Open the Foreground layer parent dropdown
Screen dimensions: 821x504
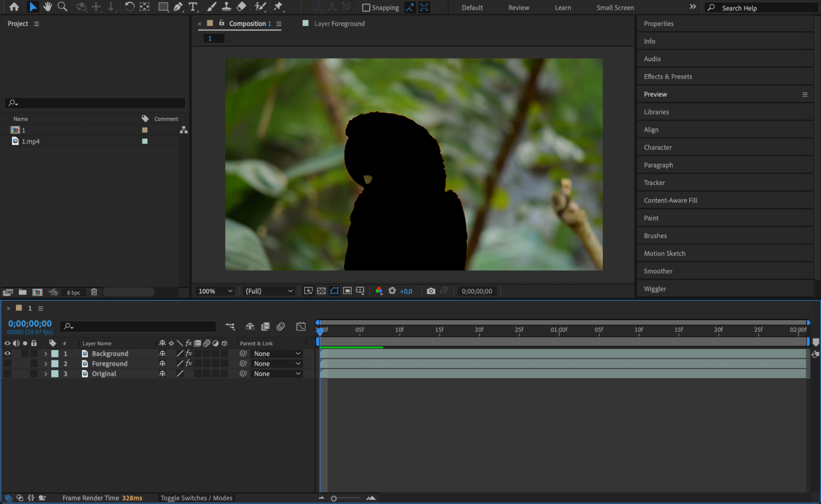(x=277, y=364)
